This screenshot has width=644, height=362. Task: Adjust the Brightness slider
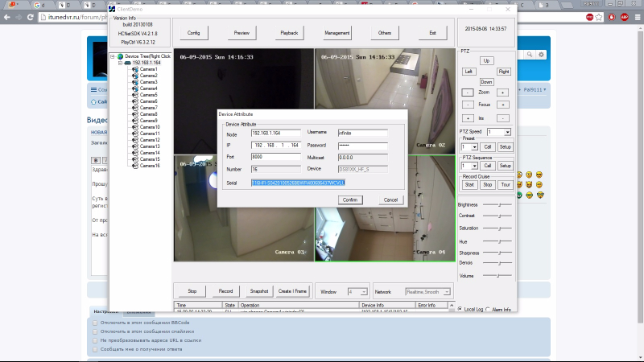point(497,204)
